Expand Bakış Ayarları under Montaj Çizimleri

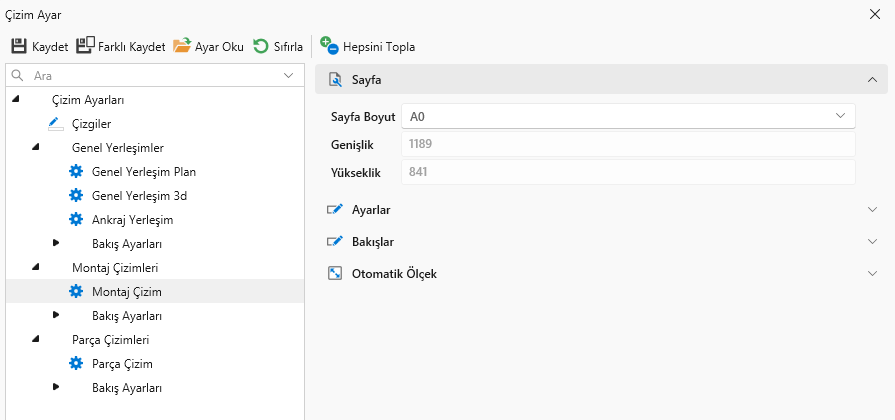click(56, 316)
